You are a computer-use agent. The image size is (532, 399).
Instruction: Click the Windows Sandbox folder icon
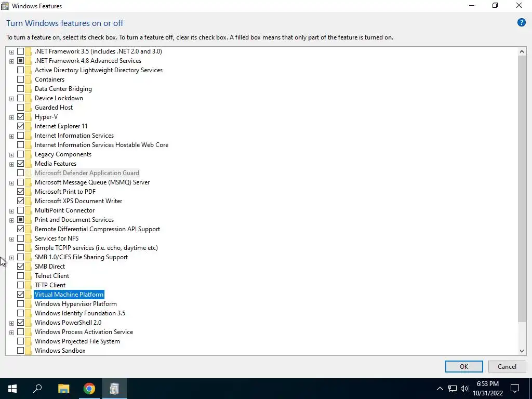(28, 351)
